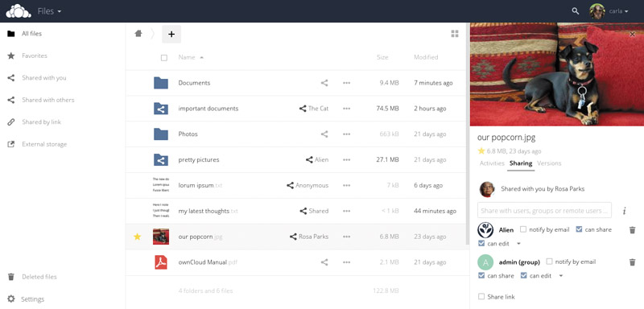The height and width of the screenshot is (309, 644).
Task: Click the share with users input field
Action: coord(544,211)
